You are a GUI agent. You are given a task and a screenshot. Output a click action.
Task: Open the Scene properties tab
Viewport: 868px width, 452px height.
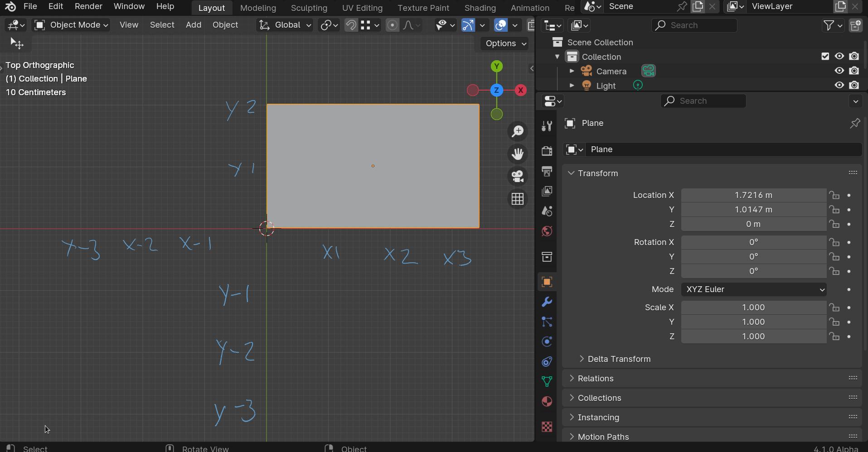(x=547, y=211)
